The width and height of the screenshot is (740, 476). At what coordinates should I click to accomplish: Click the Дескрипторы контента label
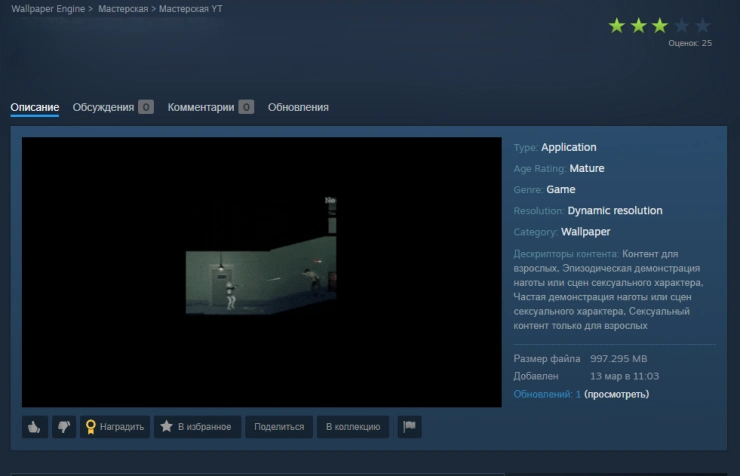pos(566,254)
